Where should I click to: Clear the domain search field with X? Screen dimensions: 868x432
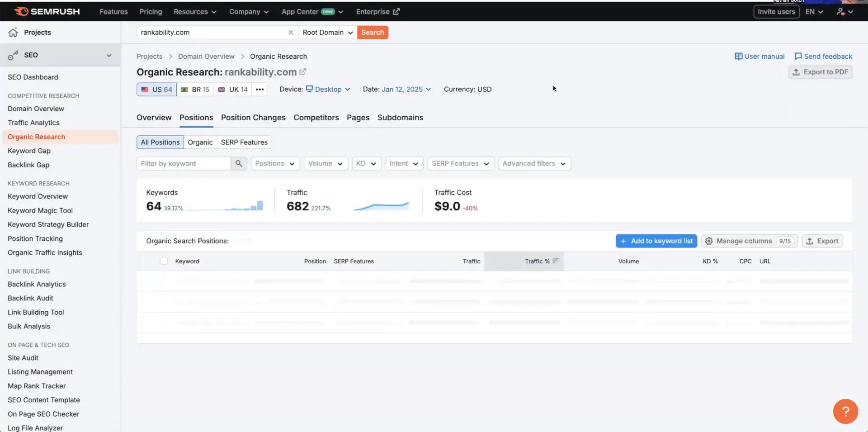(291, 32)
